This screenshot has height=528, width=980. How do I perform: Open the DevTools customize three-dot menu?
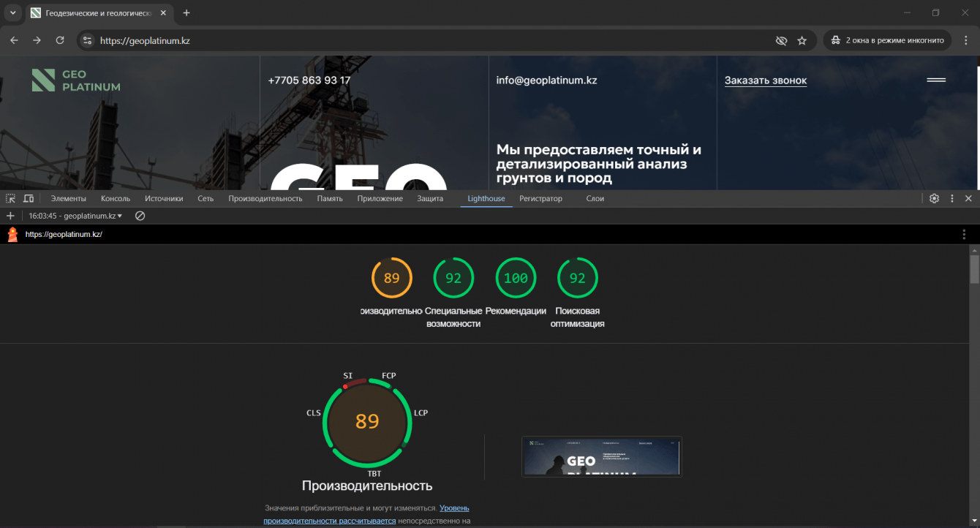click(x=952, y=198)
